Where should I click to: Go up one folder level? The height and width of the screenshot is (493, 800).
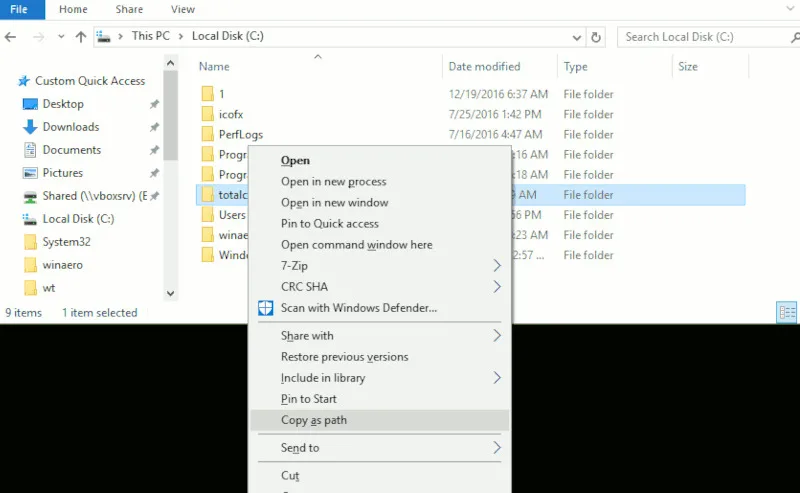(81, 37)
